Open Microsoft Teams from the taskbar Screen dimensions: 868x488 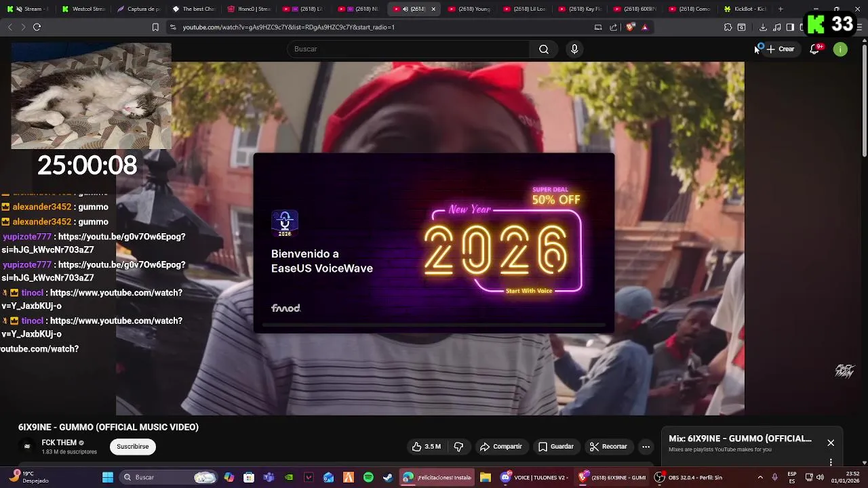[x=269, y=477]
